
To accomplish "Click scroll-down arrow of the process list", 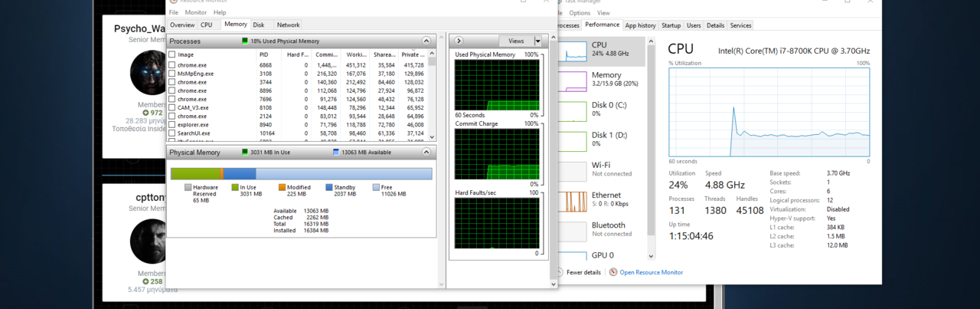I will 432,137.
